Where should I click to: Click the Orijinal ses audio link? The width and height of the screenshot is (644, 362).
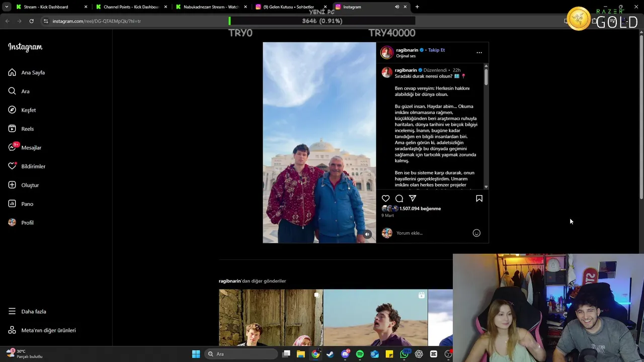(406, 56)
